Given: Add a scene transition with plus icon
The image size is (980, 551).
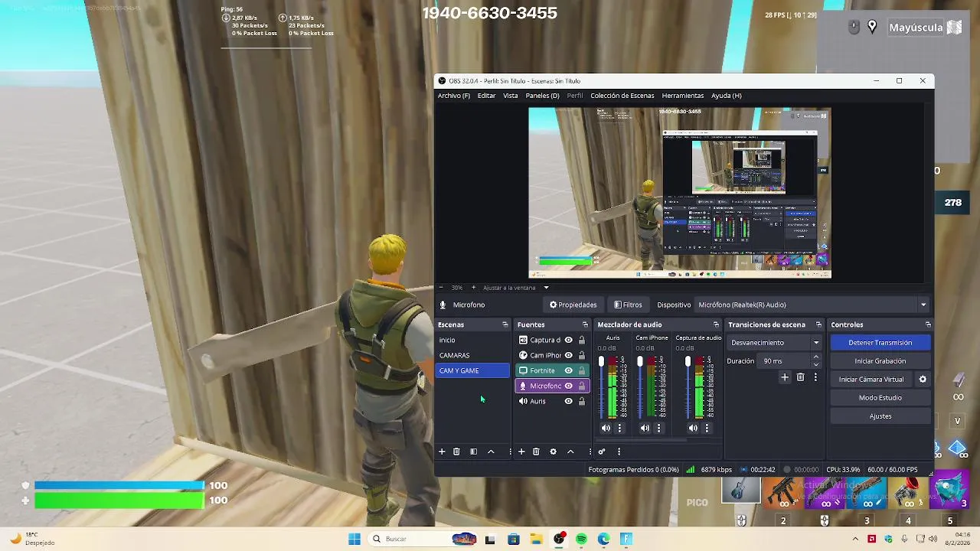Looking at the screenshot, I should pos(785,377).
